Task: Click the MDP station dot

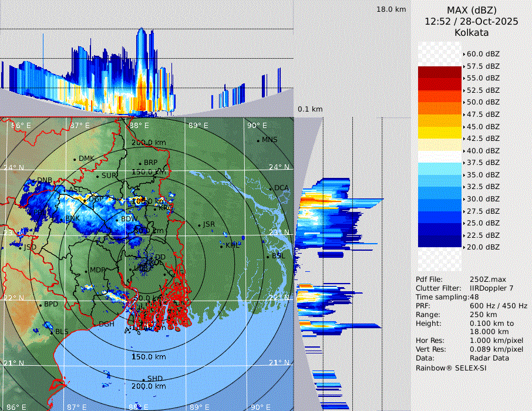Action: 86,271
